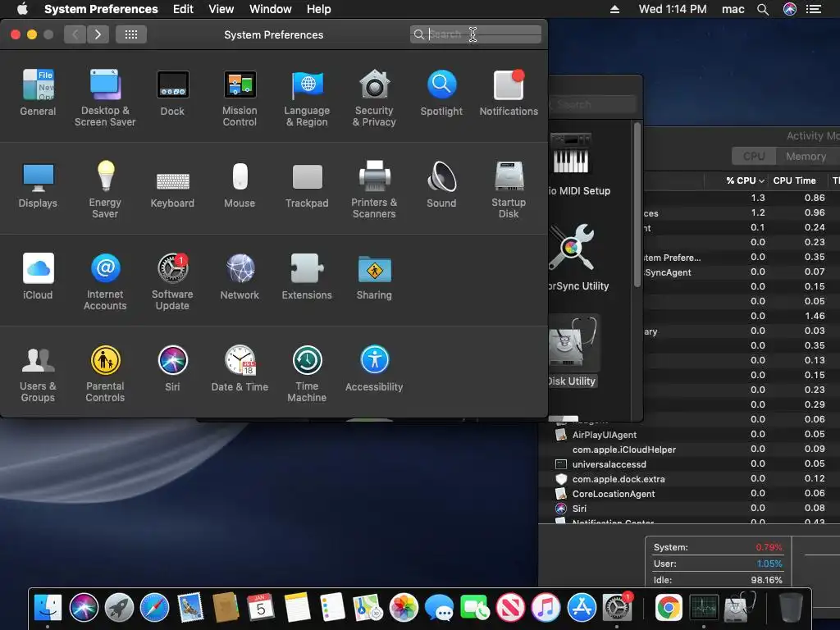Open Users & Groups preferences

pos(38,374)
